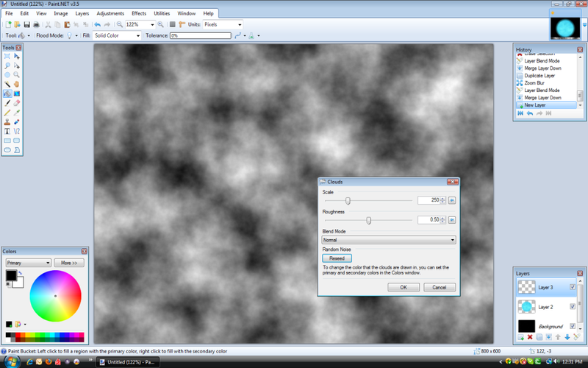
Task: Open the Blend Mode Normal dropdown
Action: (389, 240)
